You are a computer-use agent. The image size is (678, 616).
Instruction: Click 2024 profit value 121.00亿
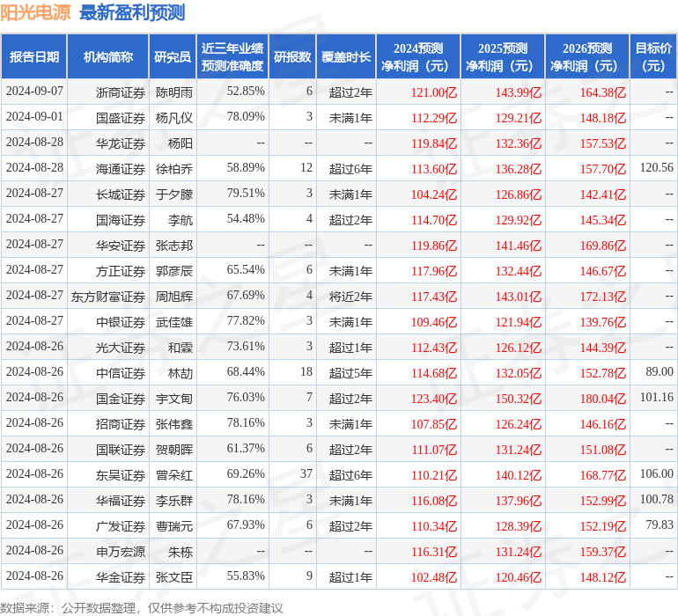434,92
